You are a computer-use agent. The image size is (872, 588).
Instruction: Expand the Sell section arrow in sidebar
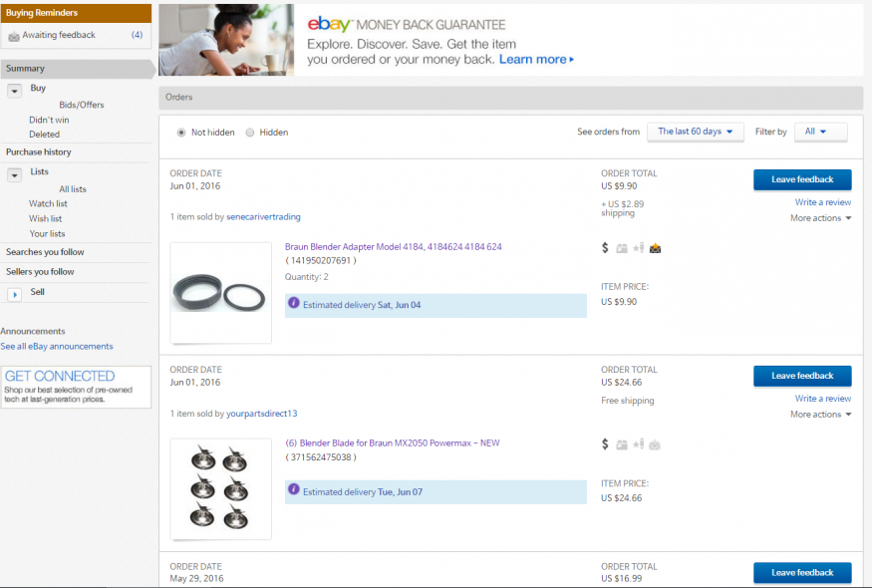(15, 294)
